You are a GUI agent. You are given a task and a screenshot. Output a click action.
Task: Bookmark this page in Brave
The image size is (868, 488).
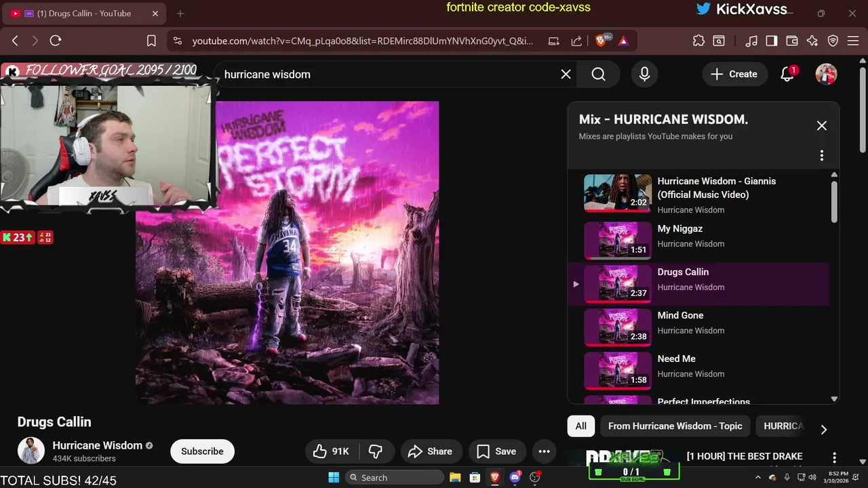[x=151, y=41]
